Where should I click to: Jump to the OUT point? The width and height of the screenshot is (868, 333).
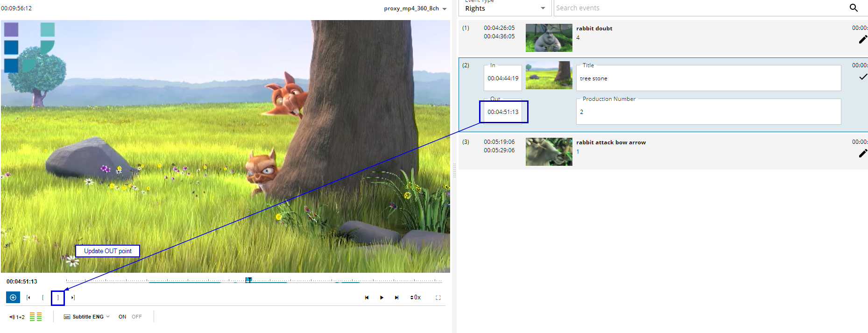coord(73,298)
